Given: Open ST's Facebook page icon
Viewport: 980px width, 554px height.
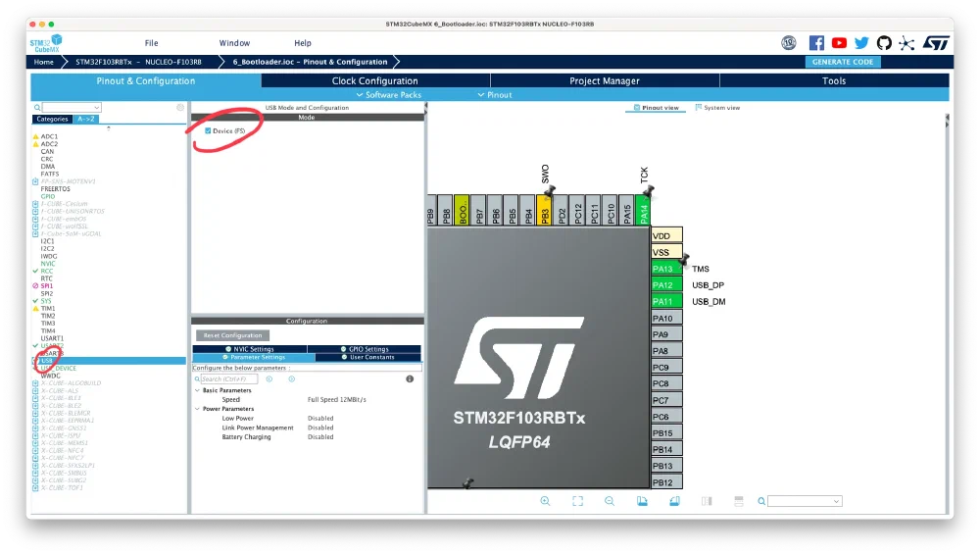Looking at the screenshot, I should [816, 43].
